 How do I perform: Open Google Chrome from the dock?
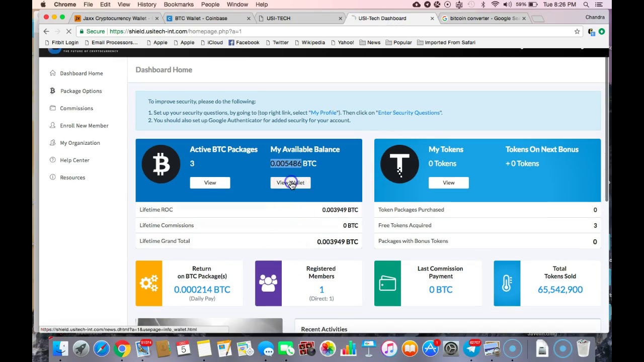point(122,348)
